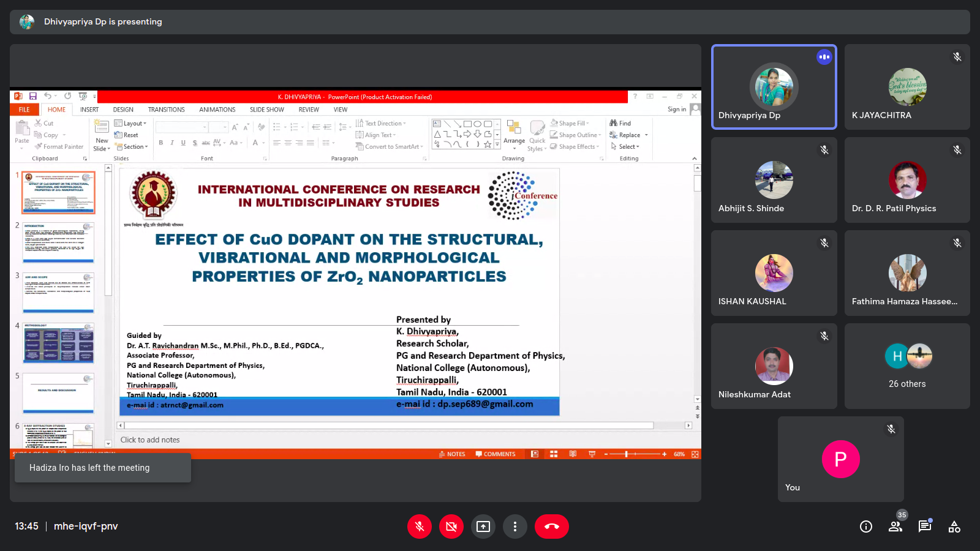Open the chat panel icon
Image resolution: width=980 pixels, height=551 pixels.
pyautogui.click(x=925, y=527)
